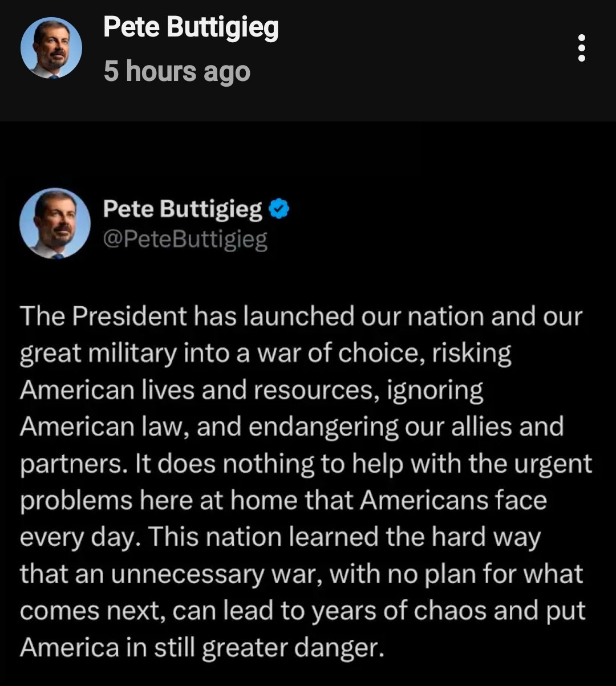
Task: Click the channel avatar beside the post header
Action: click(x=51, y=48)
